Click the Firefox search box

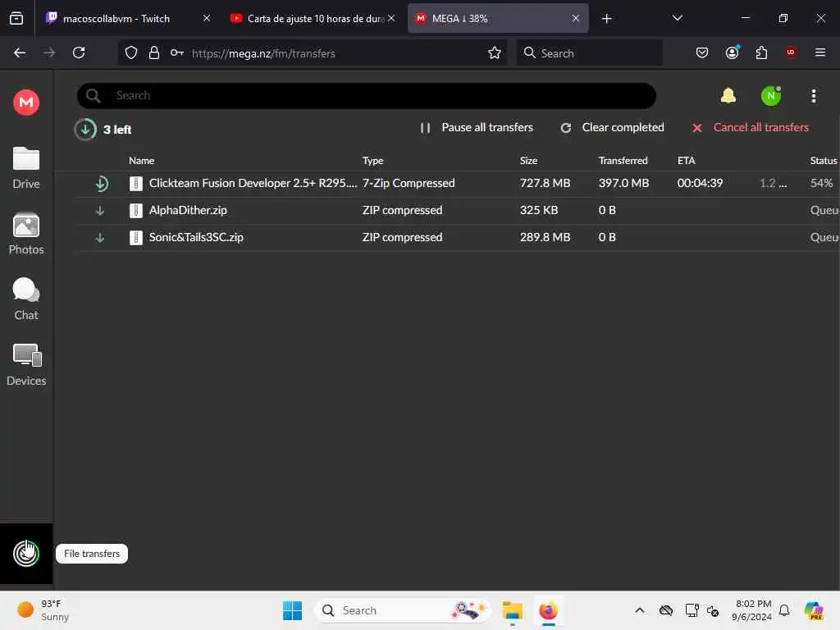(x=590, y=52)
